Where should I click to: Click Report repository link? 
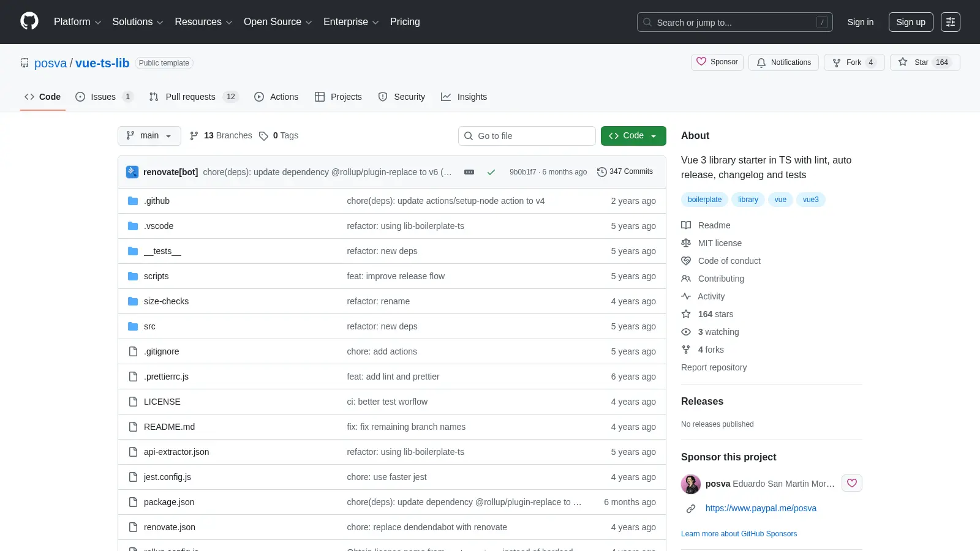click(x=714, y=367)
